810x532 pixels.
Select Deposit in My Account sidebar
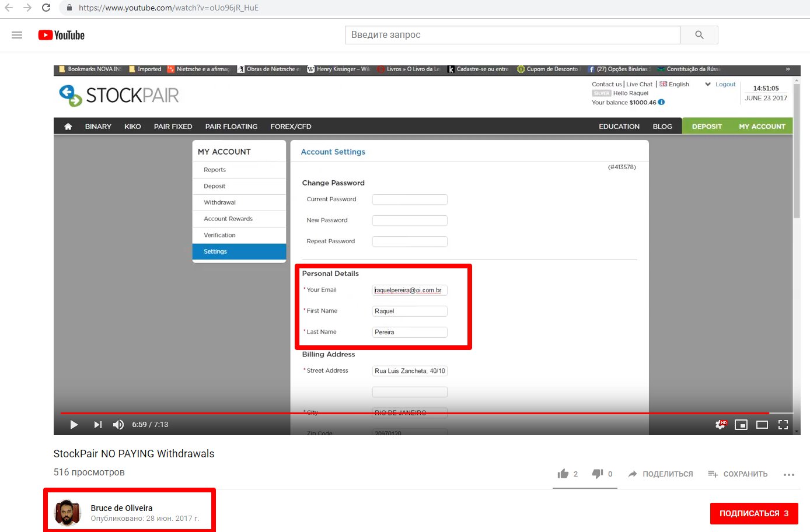239,186
